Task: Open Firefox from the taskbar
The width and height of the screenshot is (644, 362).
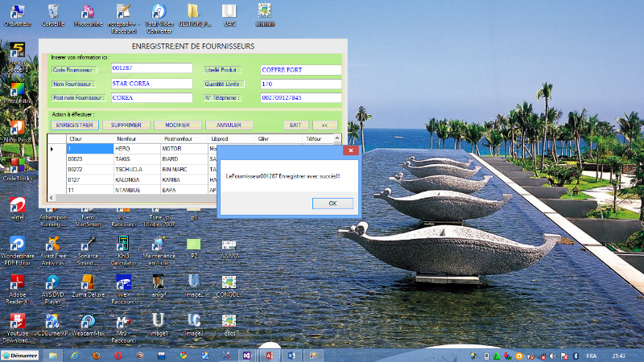Action: [96, 355]
